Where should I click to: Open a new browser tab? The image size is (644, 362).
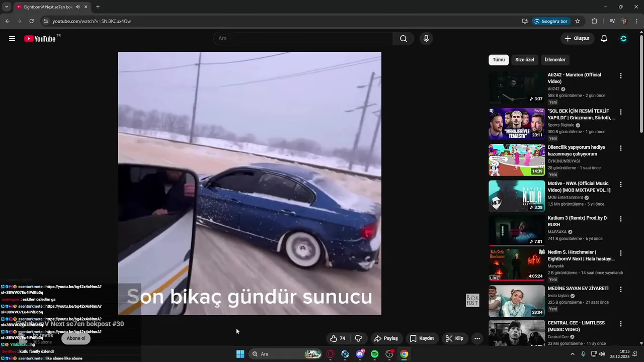click(98, 7)
